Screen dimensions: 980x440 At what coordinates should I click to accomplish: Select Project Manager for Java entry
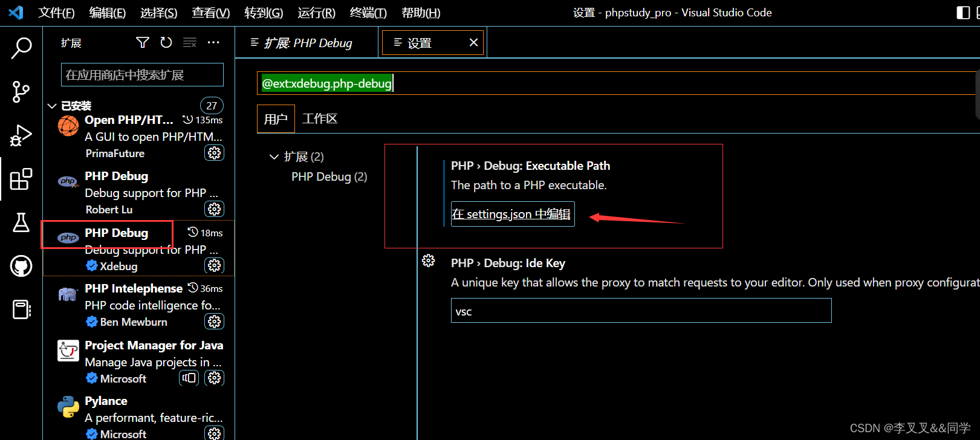pos(139,361)
